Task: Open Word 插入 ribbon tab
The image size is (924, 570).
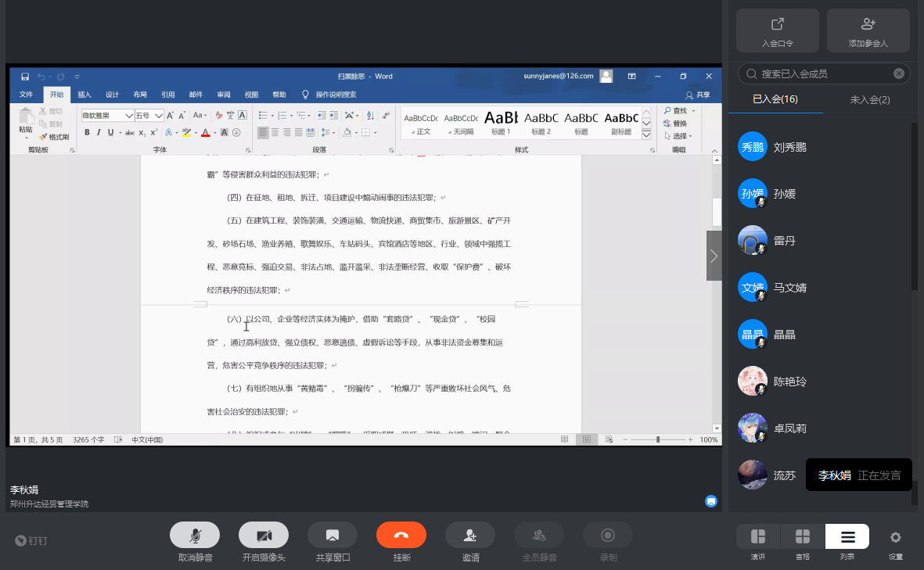Action: point(84,94)
